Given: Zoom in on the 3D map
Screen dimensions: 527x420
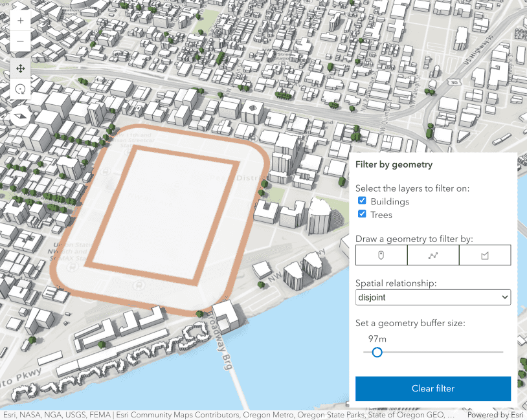Looking at the screenshot, I should click(21, 21).
